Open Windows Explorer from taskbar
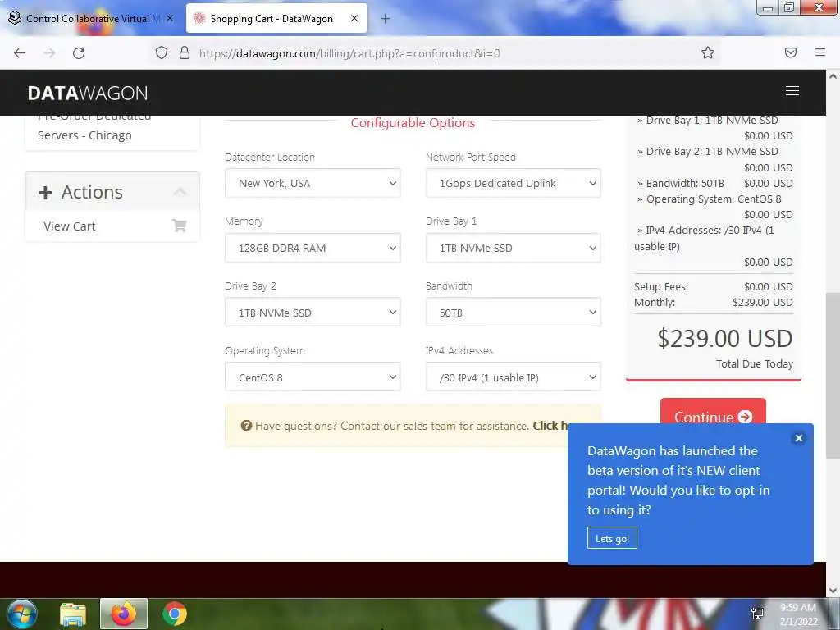The image size is (840, 630). coord(73,614)
